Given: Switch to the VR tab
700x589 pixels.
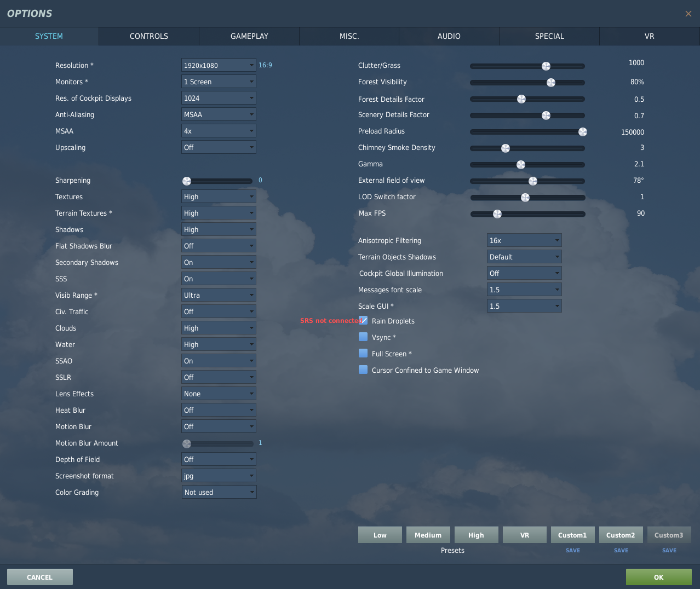Looking at the screenshot, I should click(x=650, y=36).
